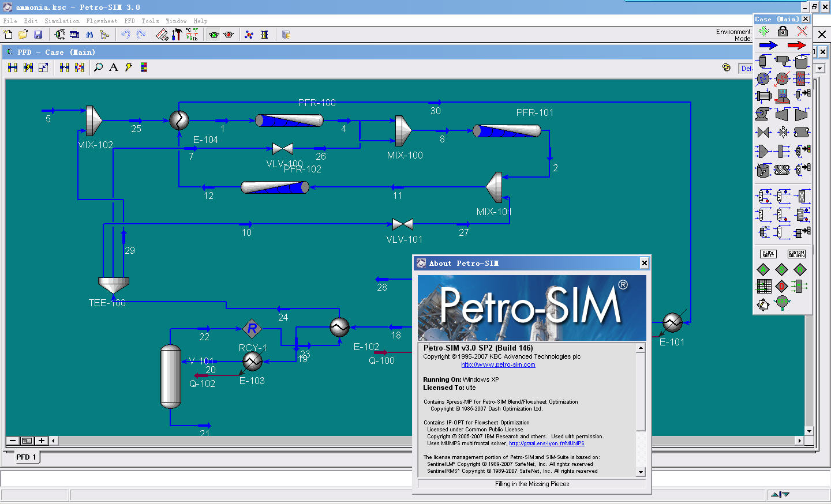Open the PFD menu
This screenshot has height=504, width=831.
click(130, 21)
